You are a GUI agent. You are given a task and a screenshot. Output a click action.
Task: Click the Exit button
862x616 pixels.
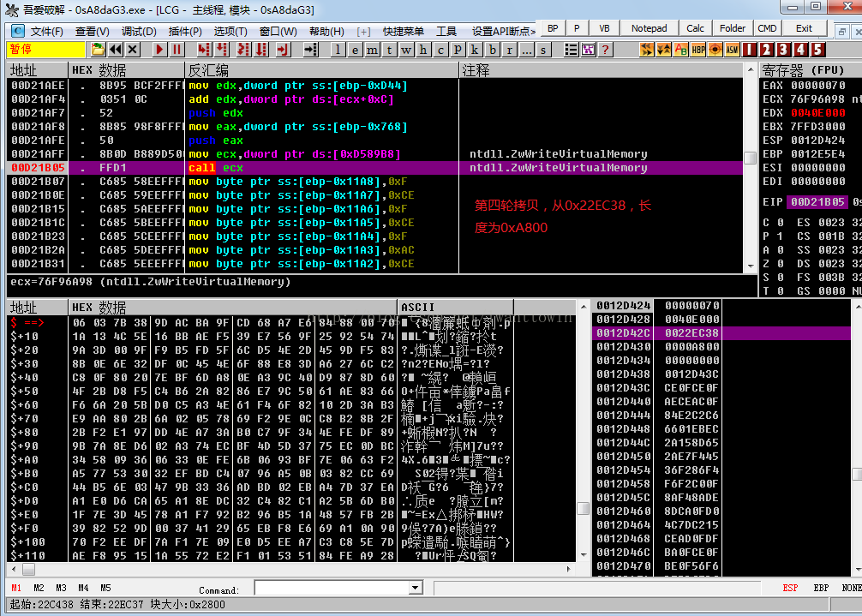(804, 28)
